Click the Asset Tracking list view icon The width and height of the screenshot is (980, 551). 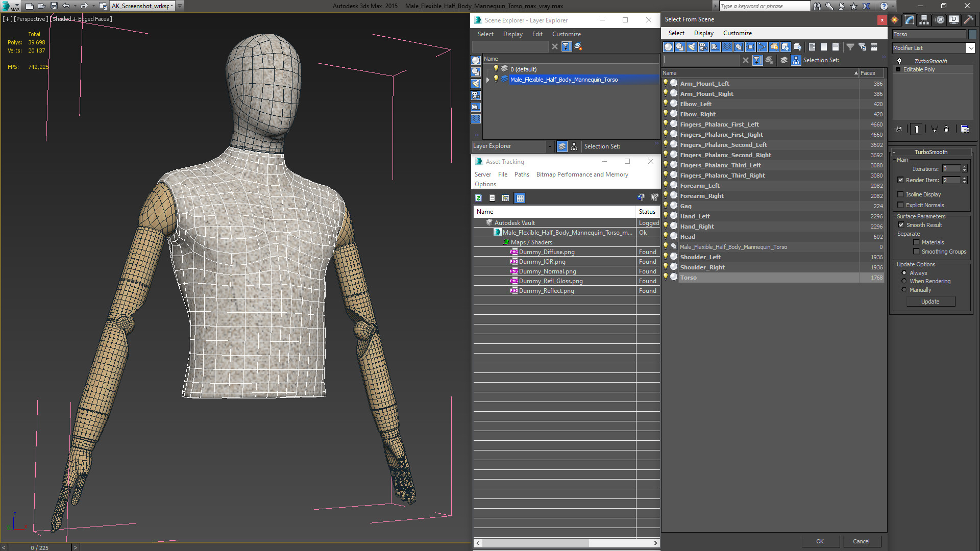(492, 197)
